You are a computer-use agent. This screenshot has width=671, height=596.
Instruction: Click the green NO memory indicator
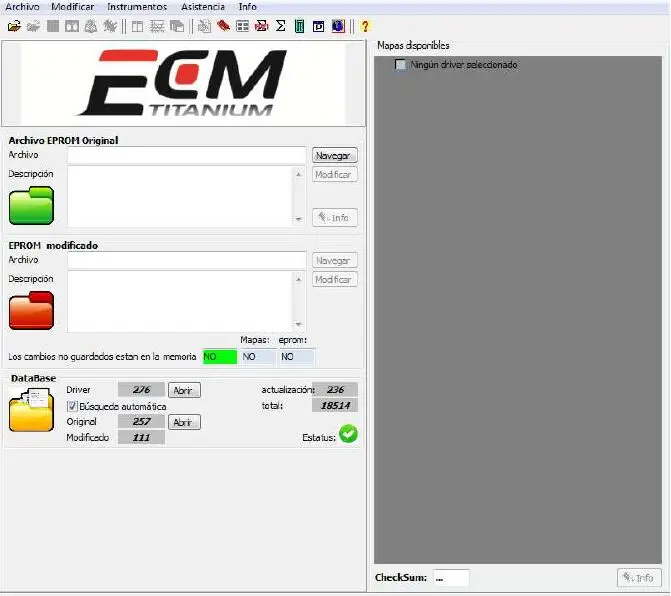point(220,357)
